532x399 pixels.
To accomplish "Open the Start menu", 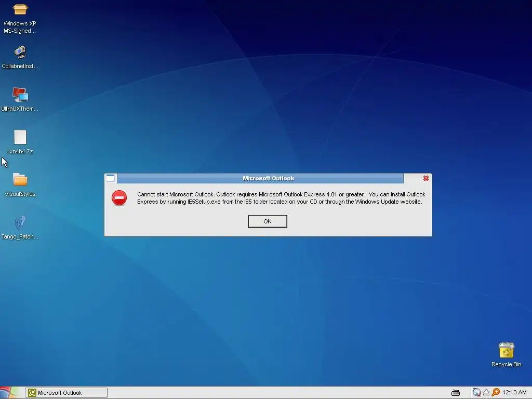I will coord(9,393).
